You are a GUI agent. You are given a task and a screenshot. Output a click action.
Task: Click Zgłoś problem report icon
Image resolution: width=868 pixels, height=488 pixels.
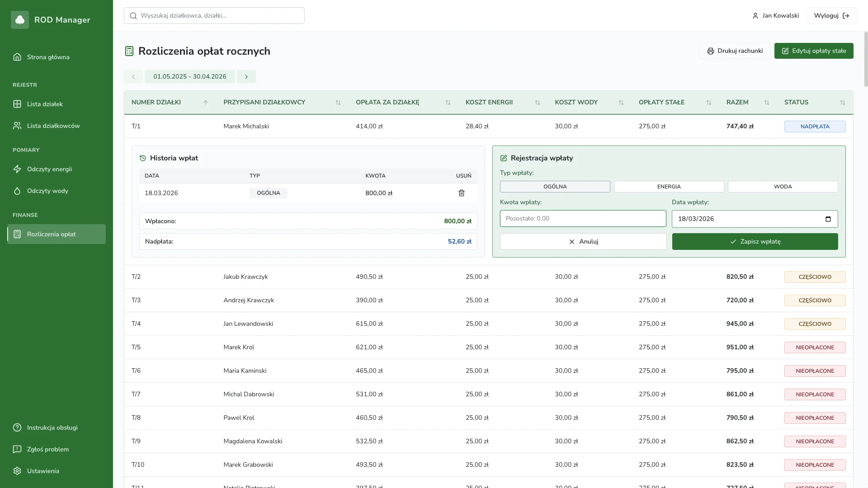coord(17,449)
